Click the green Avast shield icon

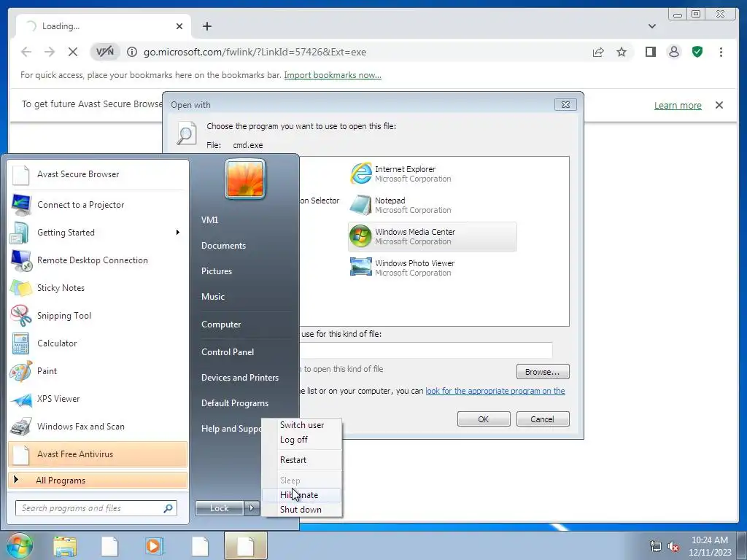coord(697,52)
